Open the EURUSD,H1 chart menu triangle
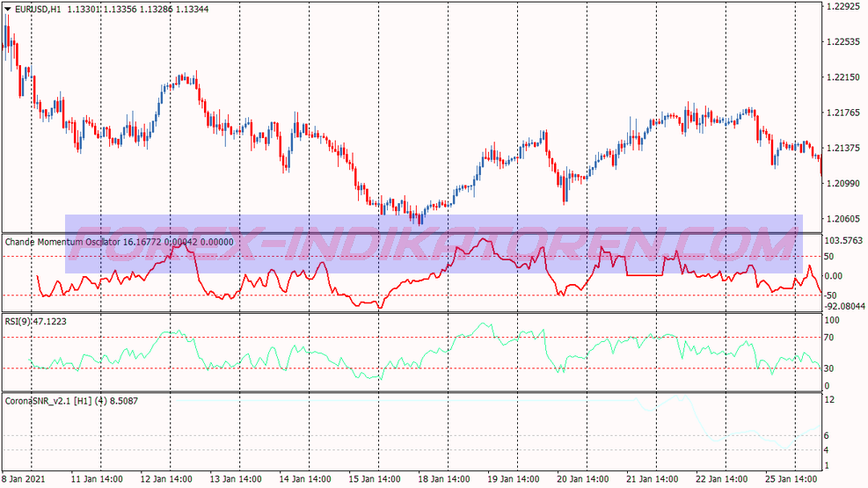The height and width of the screenshot is (488, 868). 8,9
